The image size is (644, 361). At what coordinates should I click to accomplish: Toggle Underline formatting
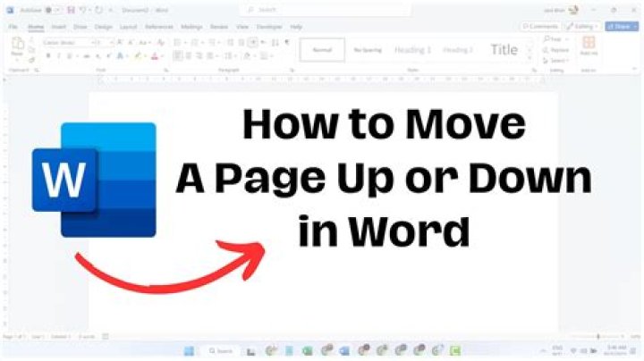click(x=71, y=55)
